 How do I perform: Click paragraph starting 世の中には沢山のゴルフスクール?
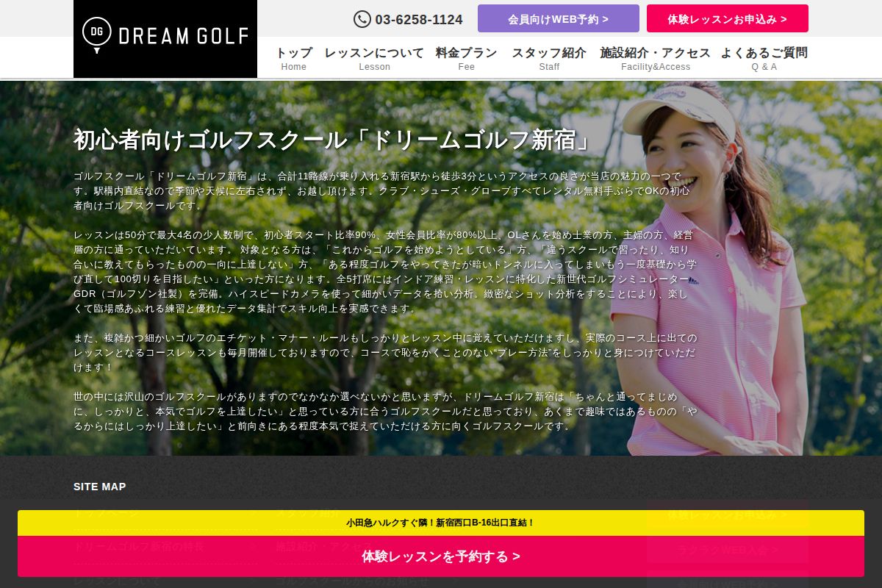pyautogui.click(x=385, y=412)
